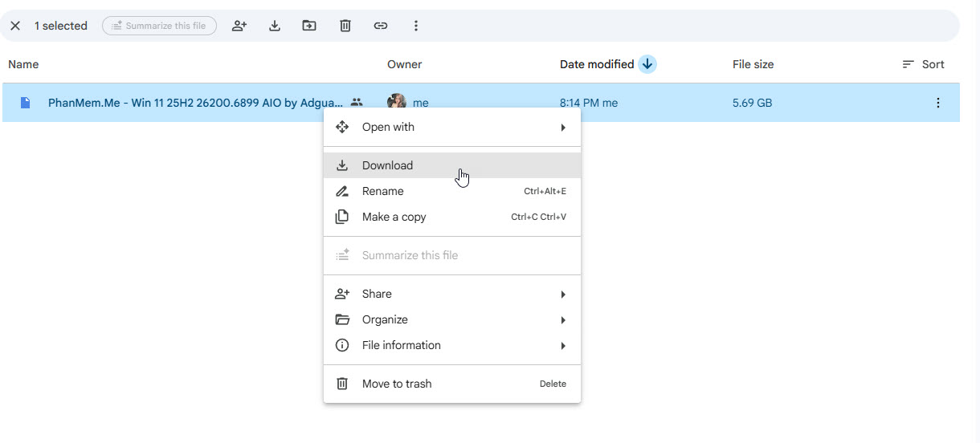Click the File information circle-i icon

point(342,345)
